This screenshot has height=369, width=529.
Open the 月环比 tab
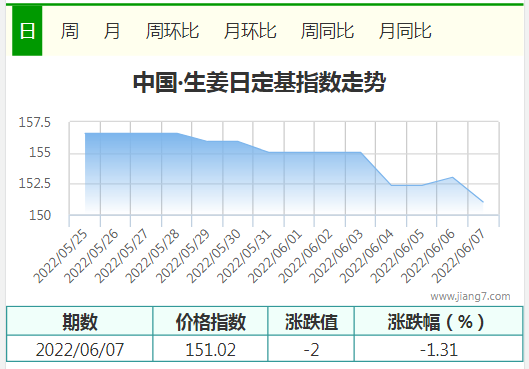(250, 31)
